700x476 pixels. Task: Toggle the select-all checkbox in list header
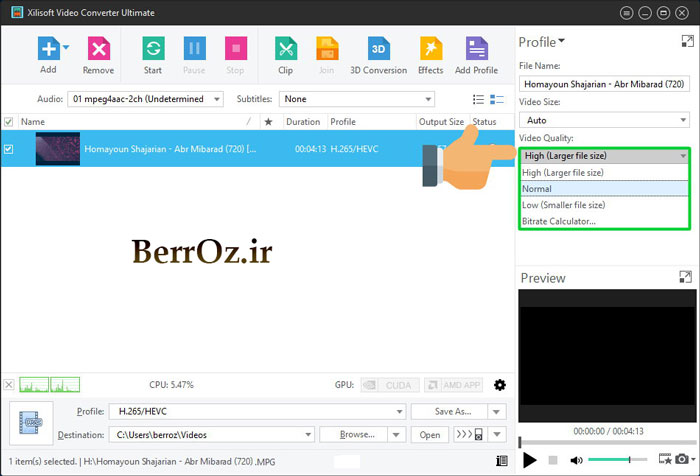(x=9, y=122)
